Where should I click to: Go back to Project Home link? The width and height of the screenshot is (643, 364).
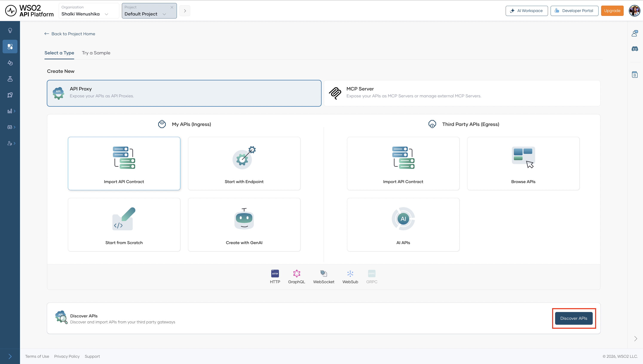pos(73,34)
